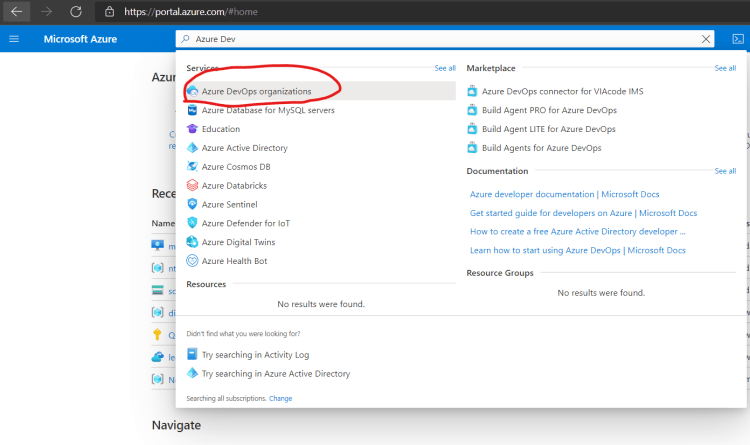
Task: Click the diamond icon beside Try searching in Azure Active Directory
Action: (x=192, y=373)
